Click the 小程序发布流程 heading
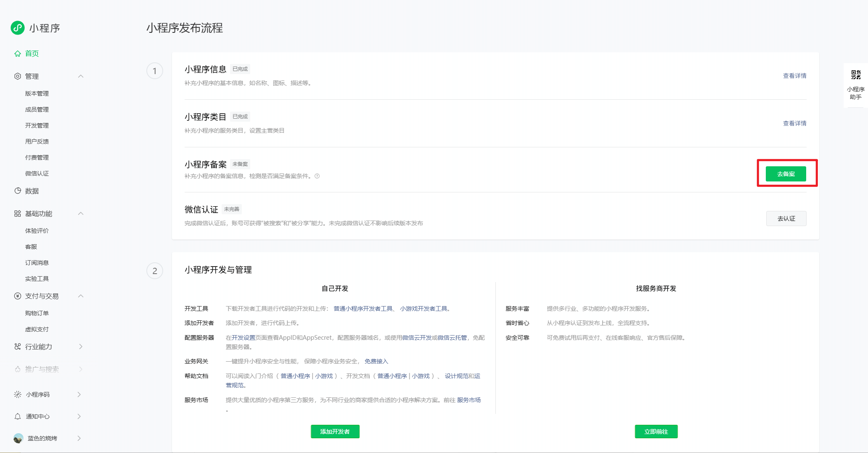868x453 pixels. [185, 28]
